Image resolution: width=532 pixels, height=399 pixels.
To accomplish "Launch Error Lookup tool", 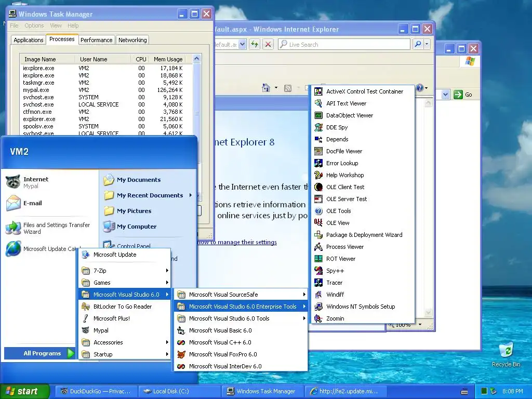I will pos(363,163).
